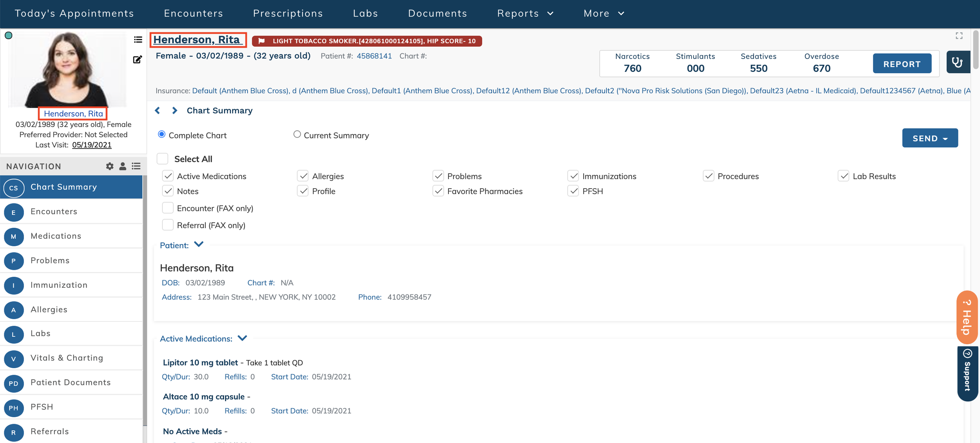Click the fullscreen expand icon
The height and width of the screenshot is (443, 980).
959,36
